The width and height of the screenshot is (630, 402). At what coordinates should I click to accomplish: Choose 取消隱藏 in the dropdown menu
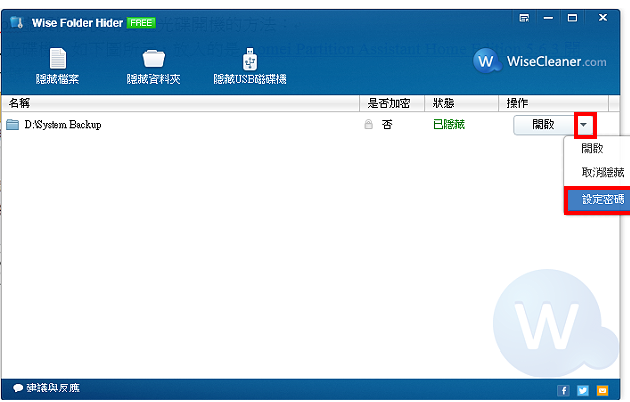(597, 172)
